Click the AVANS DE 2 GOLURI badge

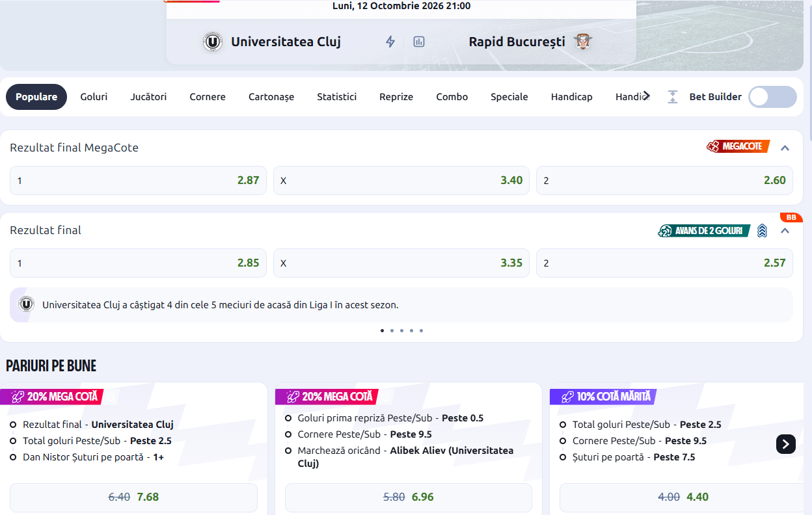tap(704, 231)
